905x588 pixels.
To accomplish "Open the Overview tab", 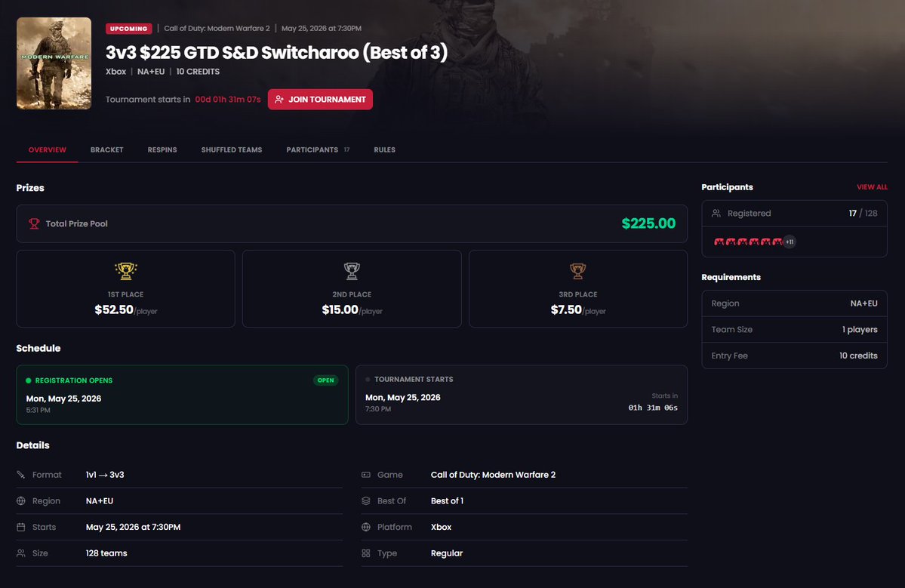I will (48, 149).
